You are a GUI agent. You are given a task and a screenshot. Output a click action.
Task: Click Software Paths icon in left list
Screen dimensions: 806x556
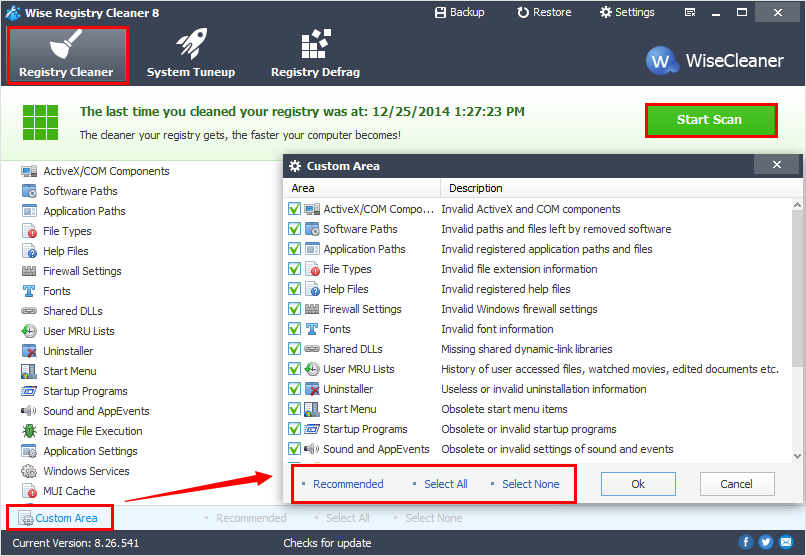click(29, 191)
